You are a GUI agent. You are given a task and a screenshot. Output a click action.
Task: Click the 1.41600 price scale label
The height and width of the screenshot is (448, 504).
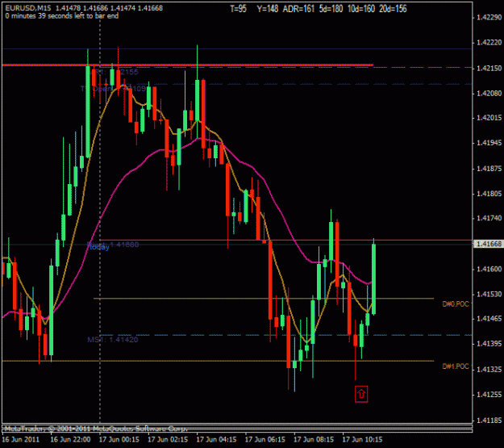point(489,269)
